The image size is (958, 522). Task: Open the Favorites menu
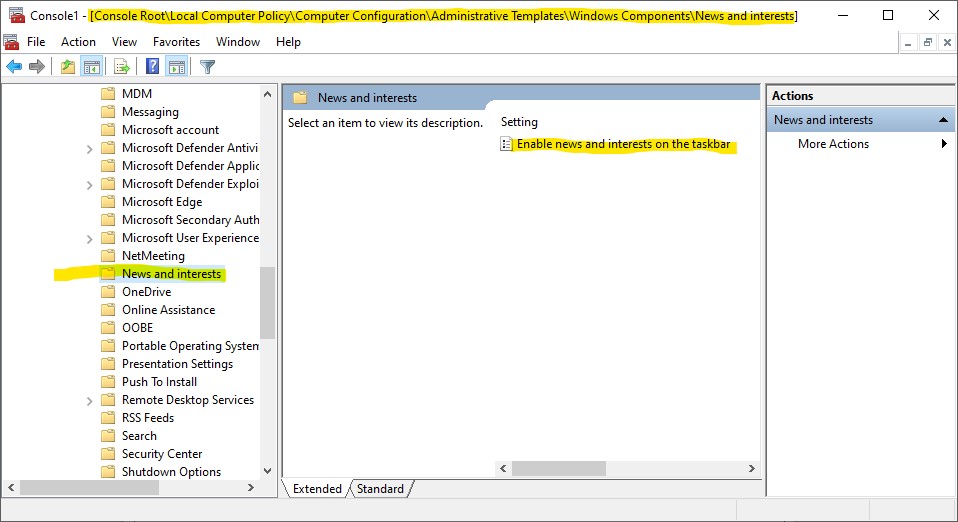(x=177, y=42)
